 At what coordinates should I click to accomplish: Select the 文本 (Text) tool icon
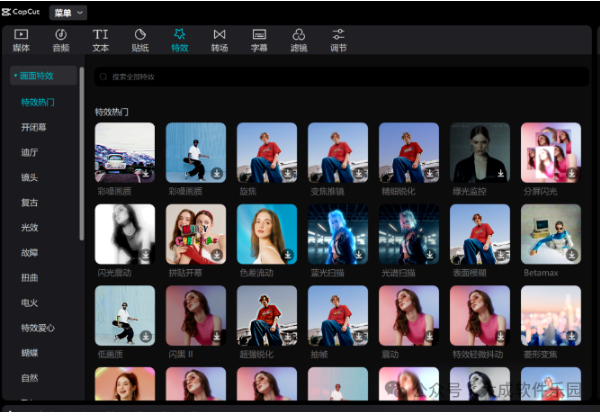click(x=101, y=35)
